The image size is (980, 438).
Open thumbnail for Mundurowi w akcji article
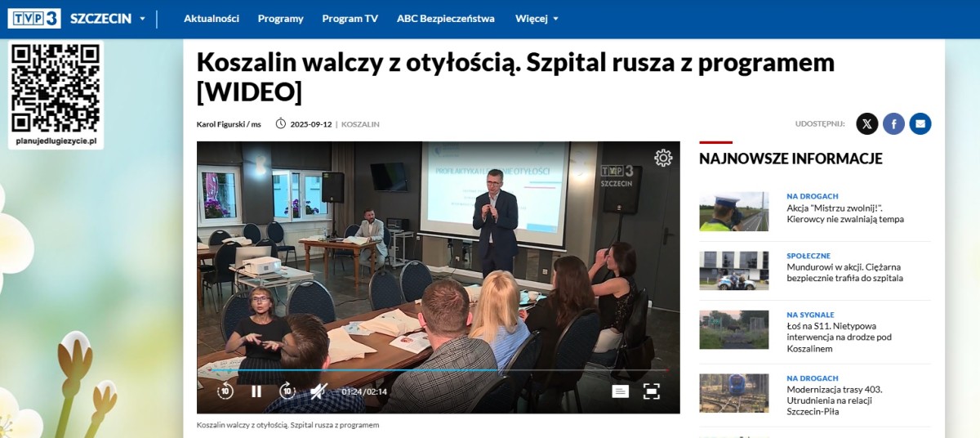coord(733,270)
